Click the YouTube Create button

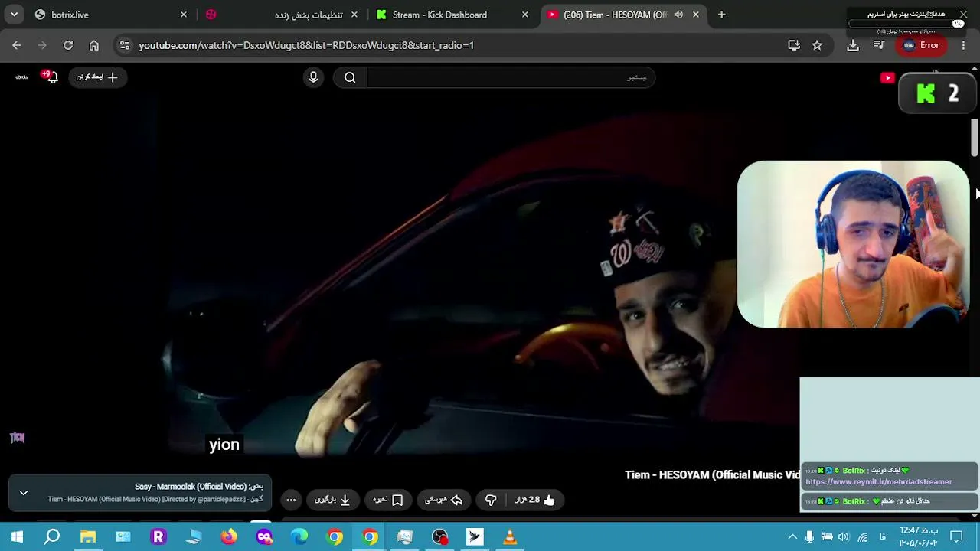(97, 77)
